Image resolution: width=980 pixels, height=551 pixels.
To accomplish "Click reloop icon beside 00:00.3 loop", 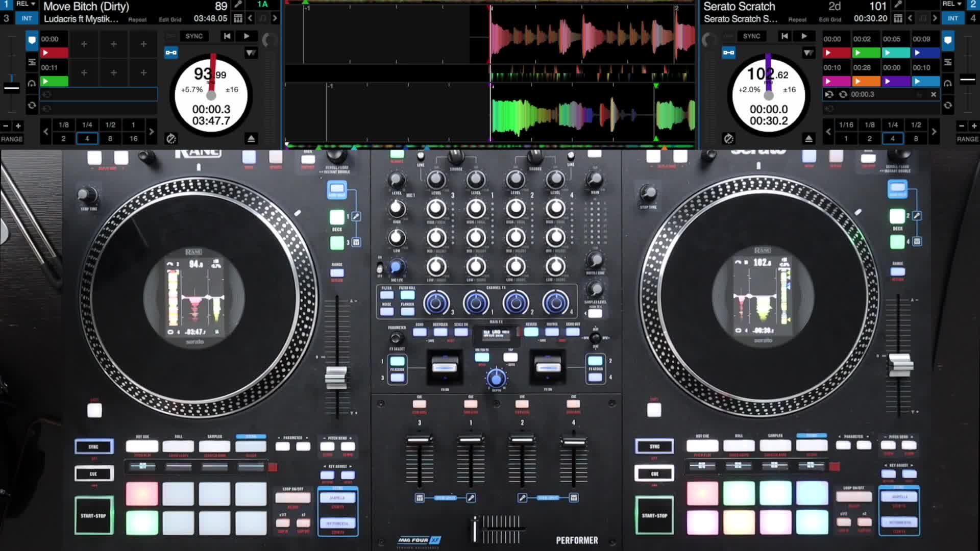I will click(x=843, y=94).
